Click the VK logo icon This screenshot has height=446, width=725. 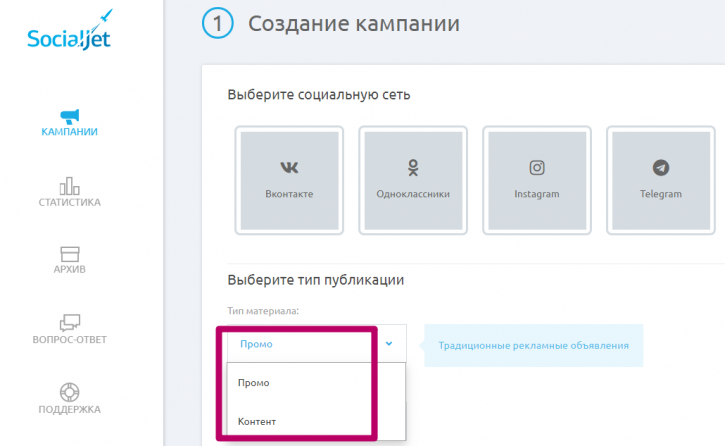click(x=289, y=167)
